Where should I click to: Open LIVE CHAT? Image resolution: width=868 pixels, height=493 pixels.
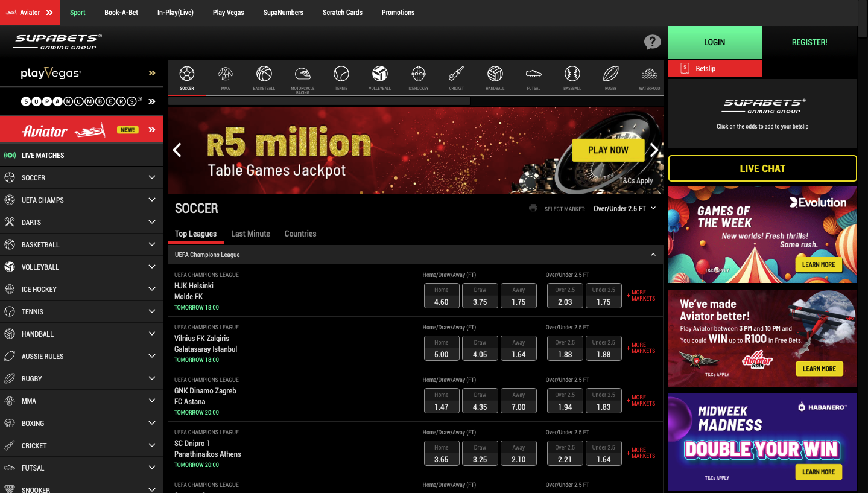762,168
